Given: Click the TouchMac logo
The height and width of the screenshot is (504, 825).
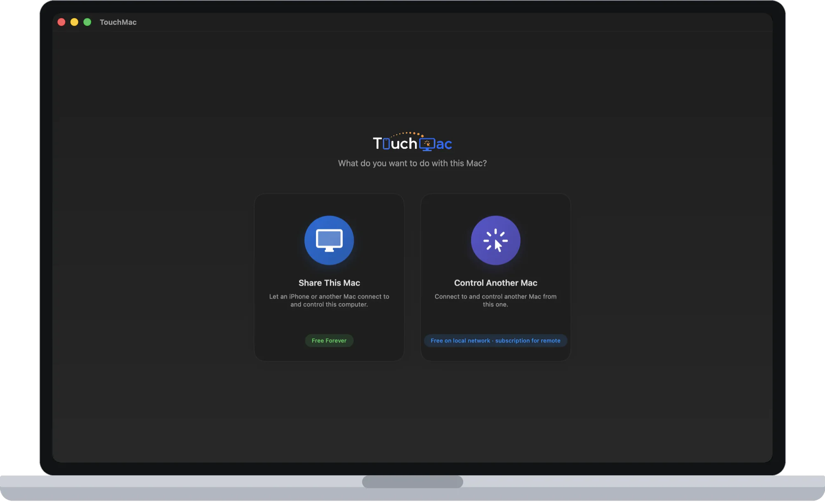Looking at the screenshot, I should [x=412, y=142].
